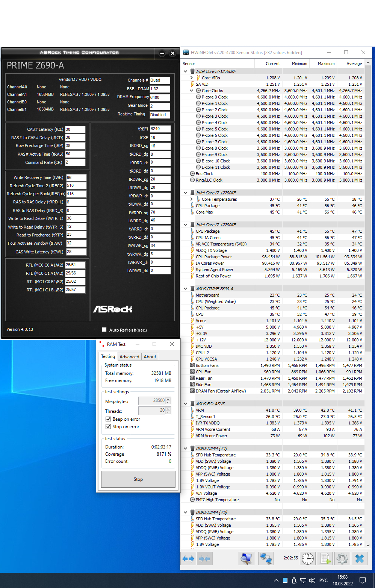Toggle Auto Refresh(sec) checkbox in Timing Configurator
The width and height of the screenshot is (375, 588).
pyautogui.click(x=104, y=330)
